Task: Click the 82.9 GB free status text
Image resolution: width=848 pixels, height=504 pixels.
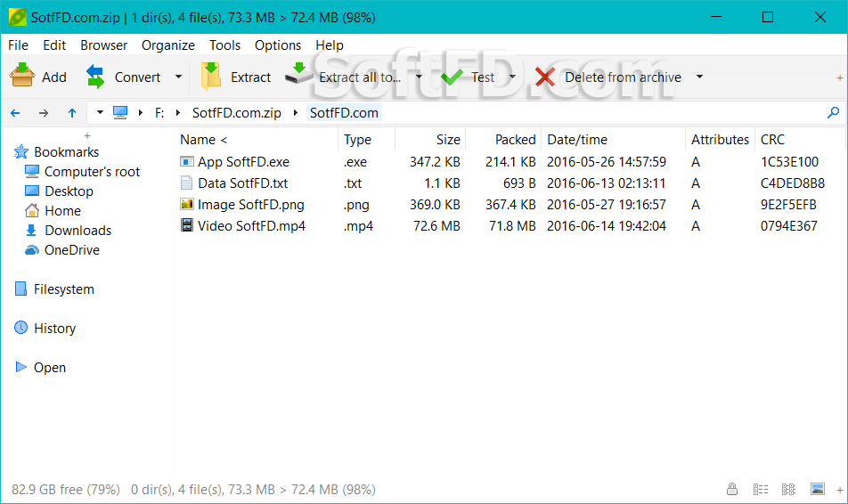Action: pyautogui.click(x=65, y=490)
